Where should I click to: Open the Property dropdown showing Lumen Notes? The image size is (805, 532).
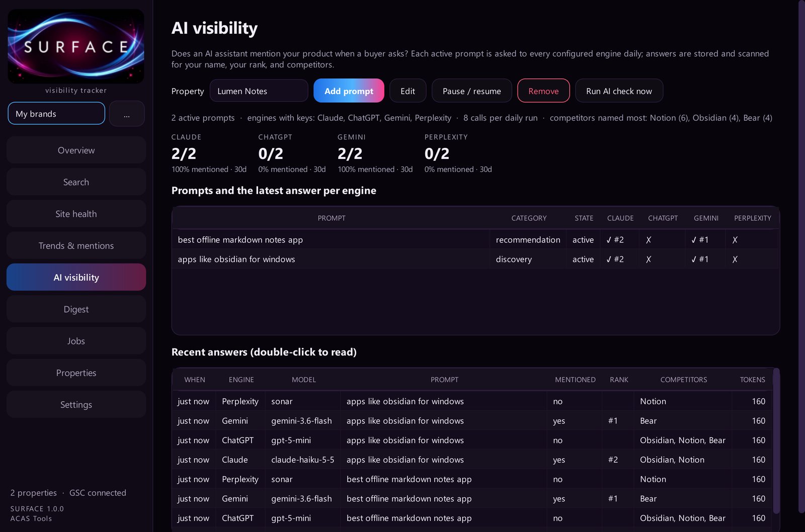click(259, 91)
